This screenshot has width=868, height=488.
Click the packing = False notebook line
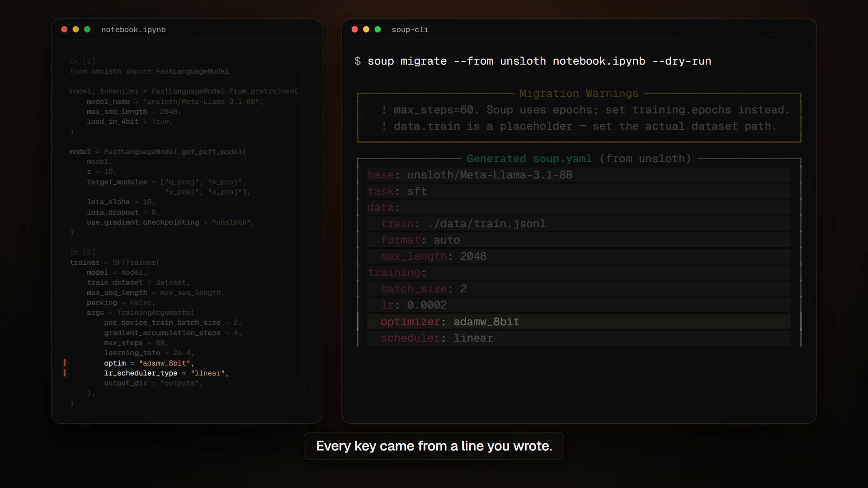tap(121, 303)
